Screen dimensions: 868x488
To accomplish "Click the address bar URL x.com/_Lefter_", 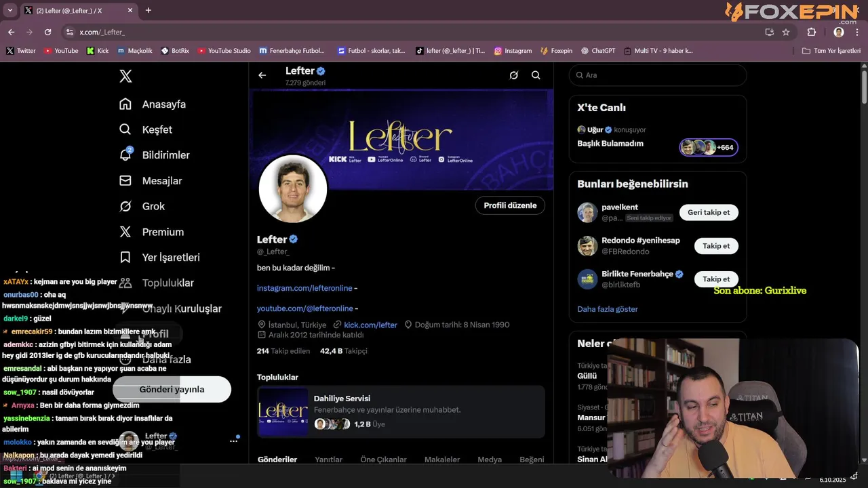I will 102,32.
